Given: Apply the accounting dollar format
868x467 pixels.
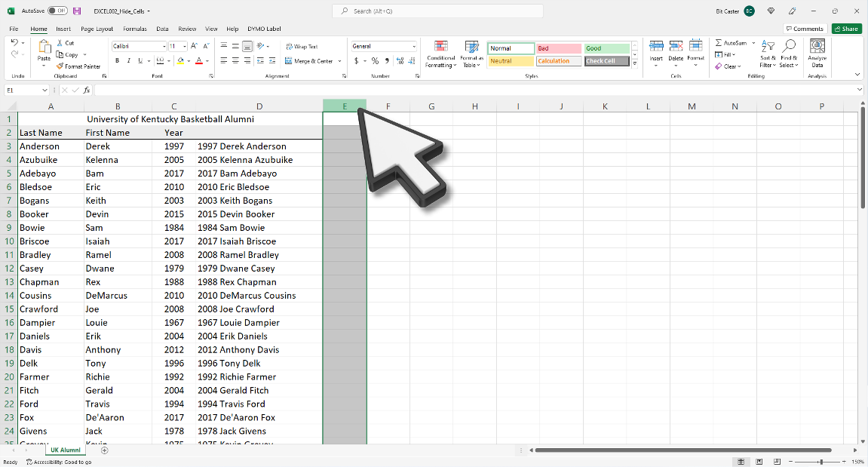Looking at the screenshot, I should pos(357,61).
